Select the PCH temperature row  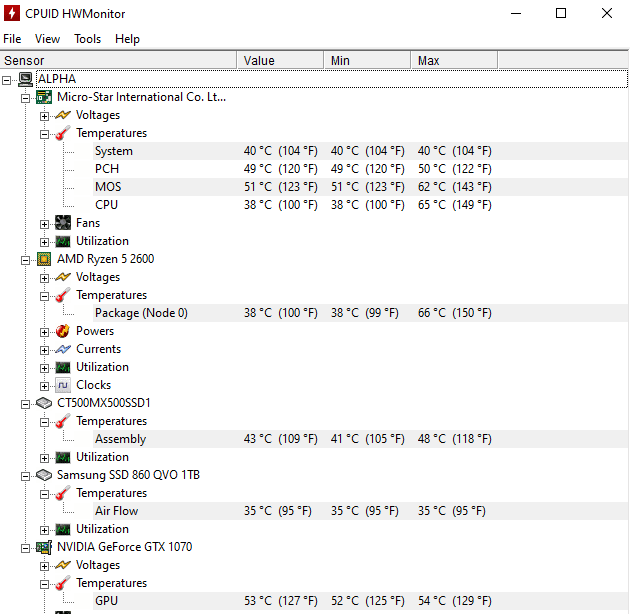360,169
